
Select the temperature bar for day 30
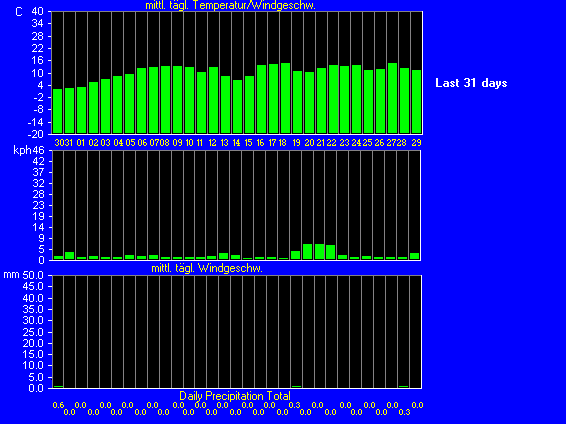[x=57, y=111]
